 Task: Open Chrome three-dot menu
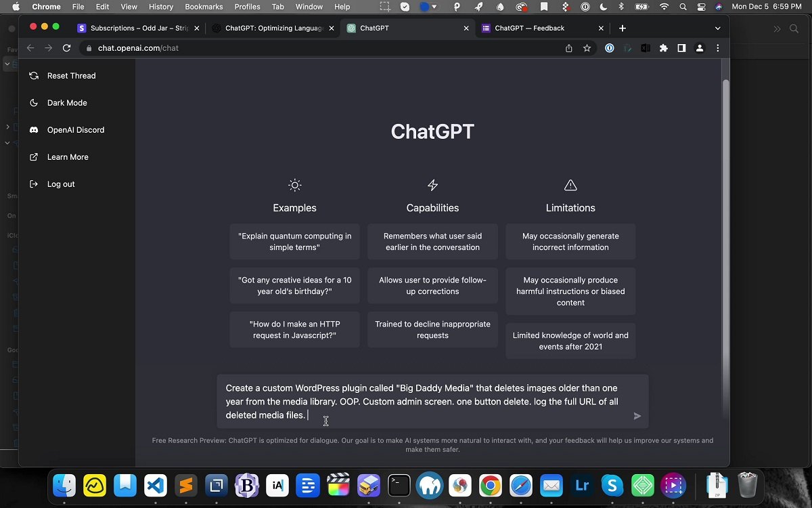coord(717,48)
